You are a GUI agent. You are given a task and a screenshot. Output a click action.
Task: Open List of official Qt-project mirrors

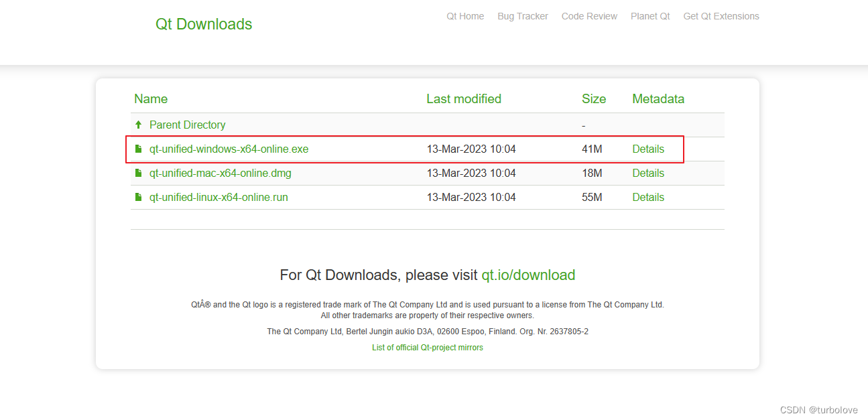427,348
